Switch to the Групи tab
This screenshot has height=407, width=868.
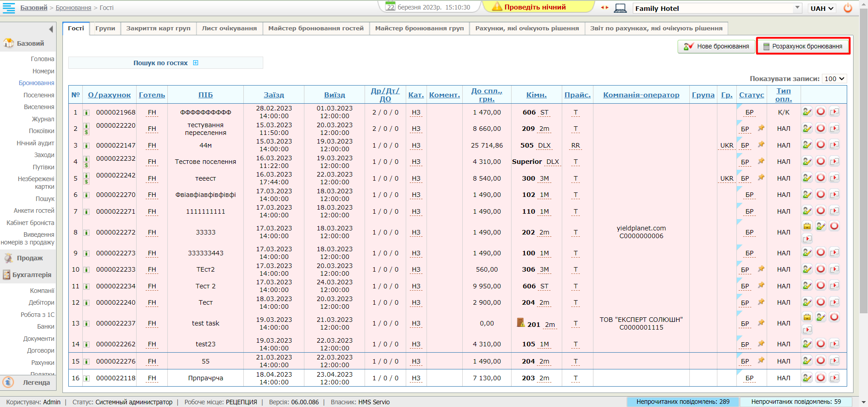(x=105, y=28)
